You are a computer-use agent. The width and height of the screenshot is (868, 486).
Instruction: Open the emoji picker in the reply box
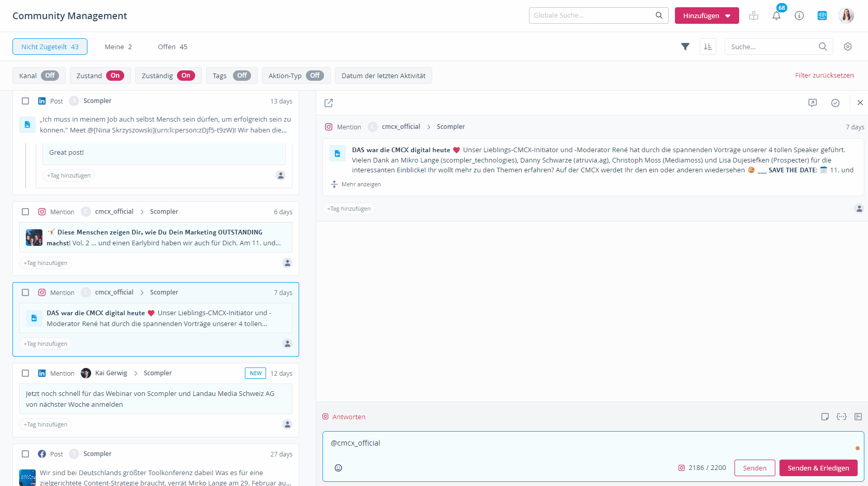pyautogui.click(x=339, y=467)
